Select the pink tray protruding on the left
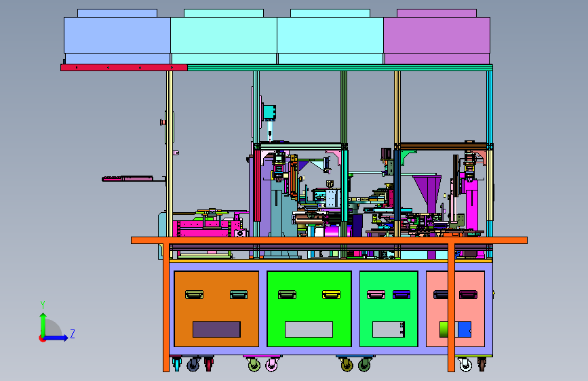 click(x=128, y=179)
